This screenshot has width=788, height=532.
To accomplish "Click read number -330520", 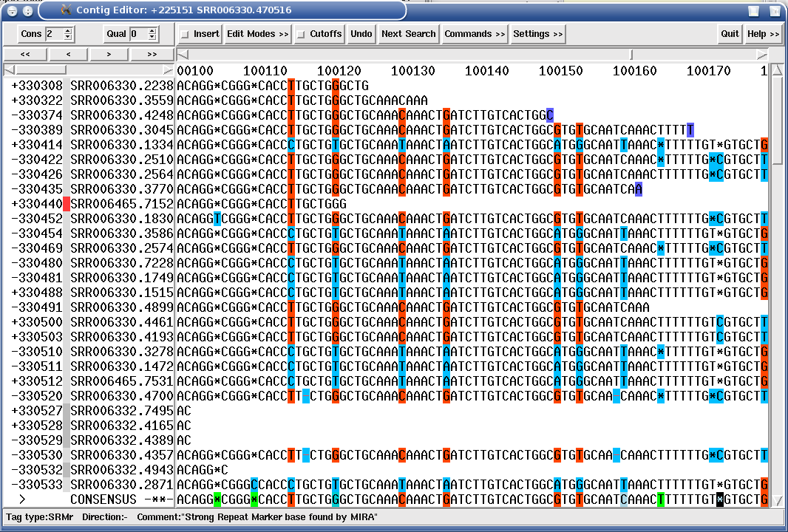I will [x=37, y=396].
